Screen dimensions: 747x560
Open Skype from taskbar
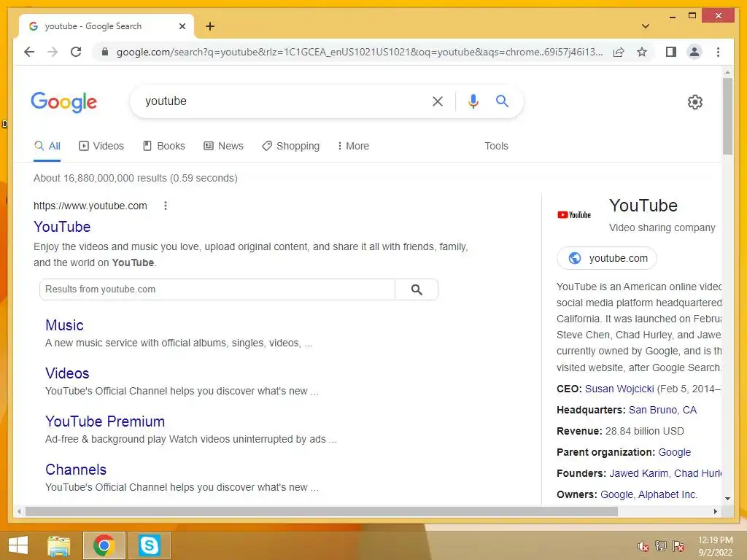149,545
